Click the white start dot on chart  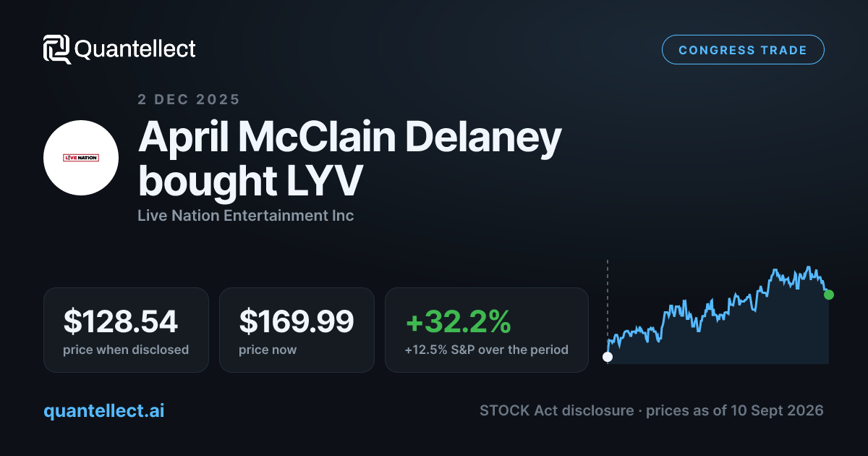[608, 357]
